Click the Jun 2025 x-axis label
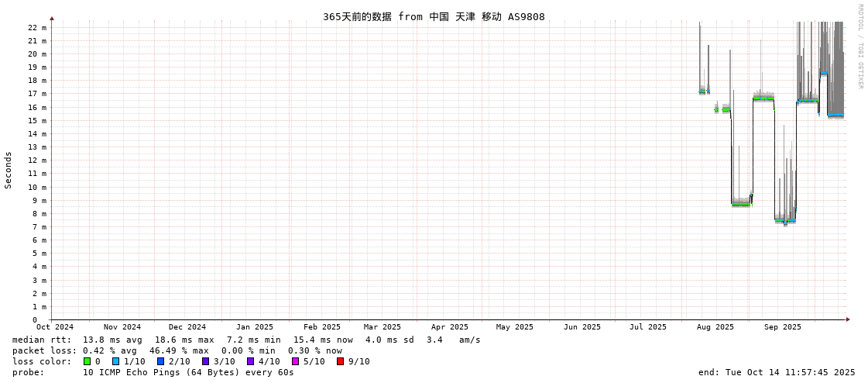 pos(582,327)
